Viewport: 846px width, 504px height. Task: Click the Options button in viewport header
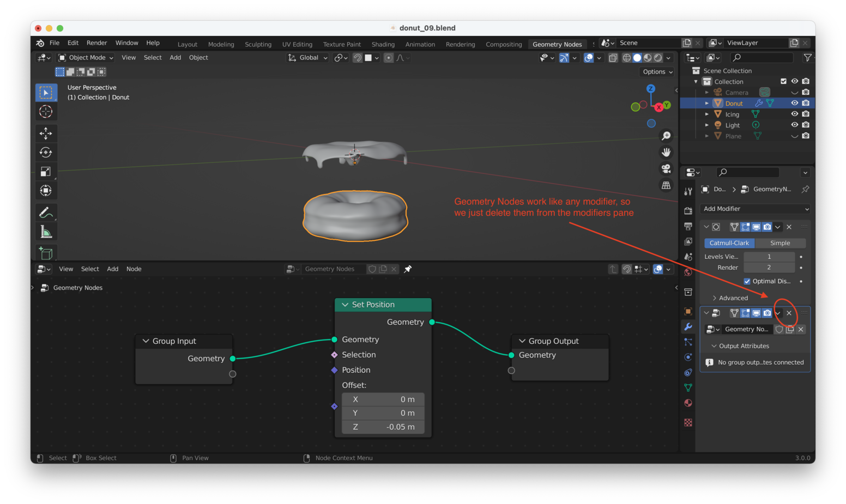click(x=657, y=71)
